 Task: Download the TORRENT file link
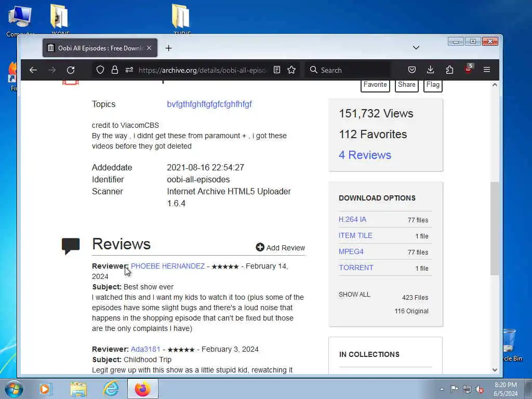[356, 268]
